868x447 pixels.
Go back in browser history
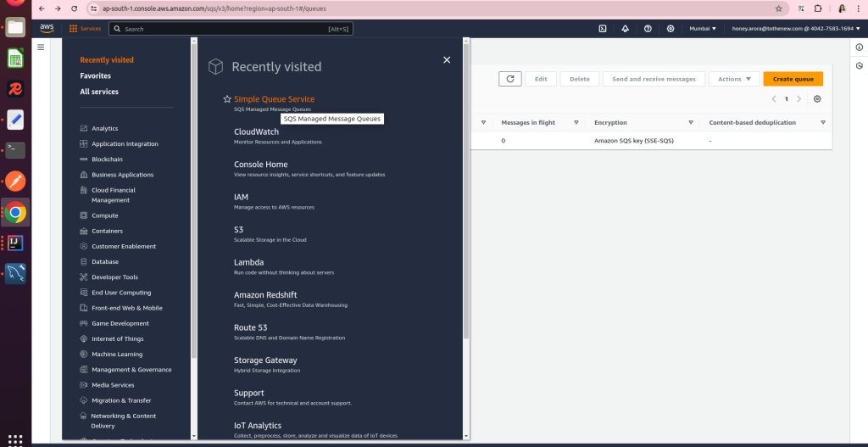point(42,8)
